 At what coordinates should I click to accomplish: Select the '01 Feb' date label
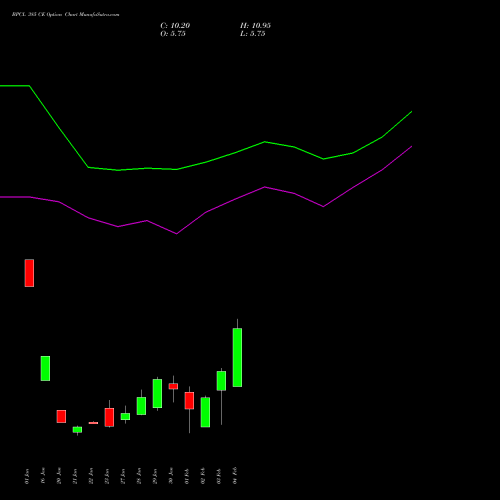(187, 476)
